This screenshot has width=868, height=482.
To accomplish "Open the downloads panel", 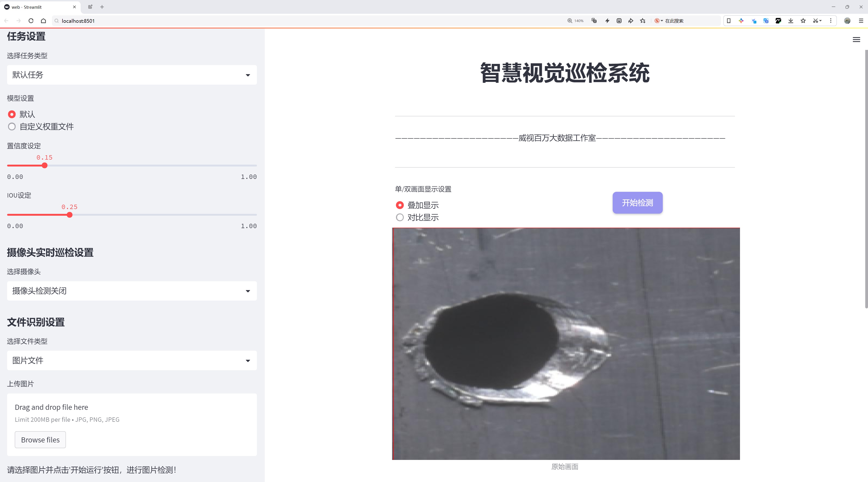I will point(791,20).
